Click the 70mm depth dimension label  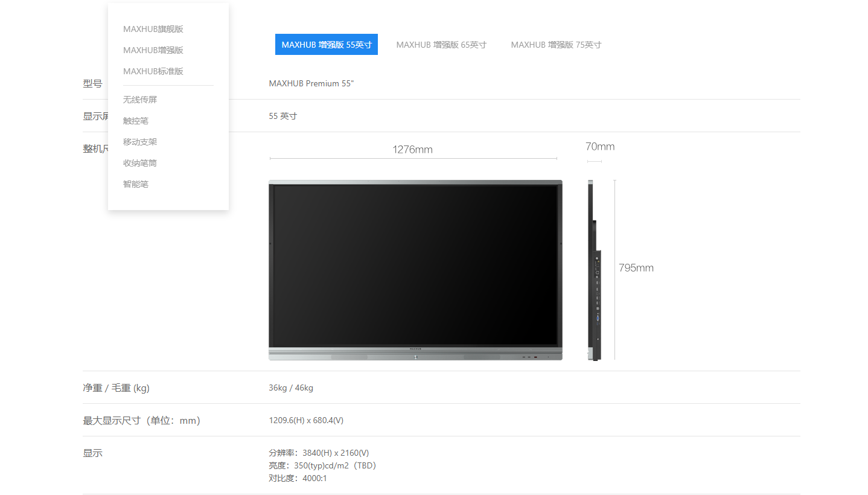pyautogui.click(x=599, y=147)
